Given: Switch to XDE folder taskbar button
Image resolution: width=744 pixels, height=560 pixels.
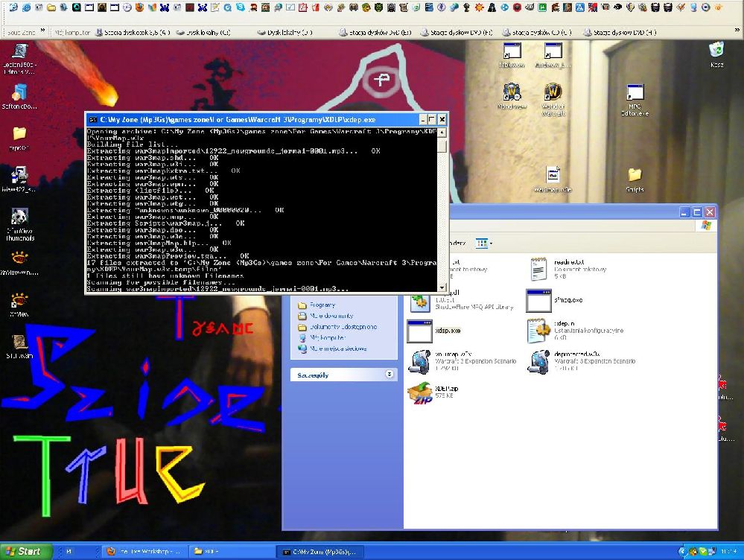Looking at the screenshot, I should [x=231, y=552].
